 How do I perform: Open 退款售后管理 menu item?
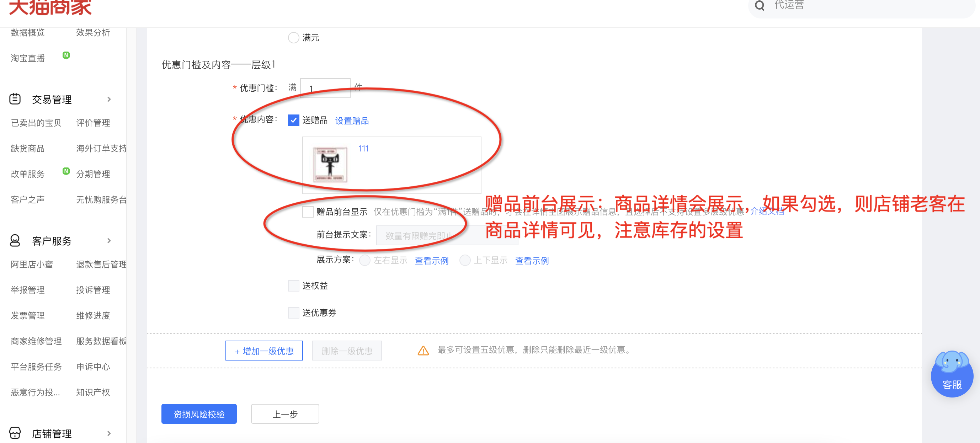pos(101,264)
